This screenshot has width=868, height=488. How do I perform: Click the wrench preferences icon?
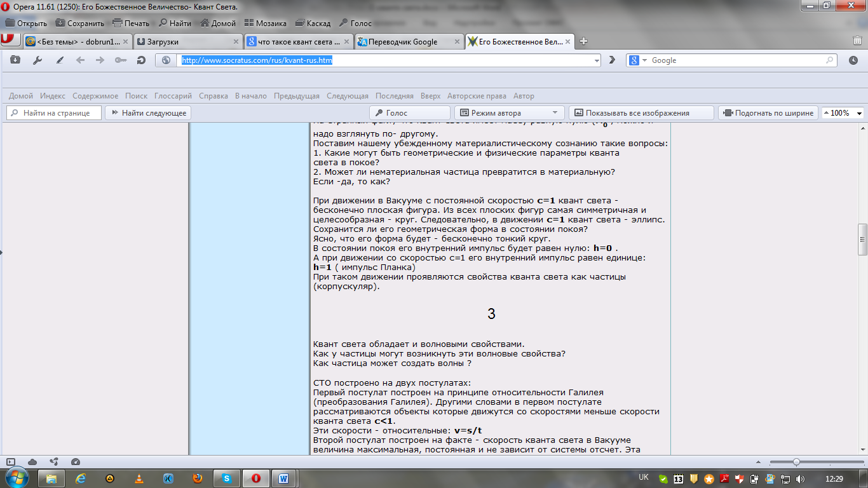point(37,60)
